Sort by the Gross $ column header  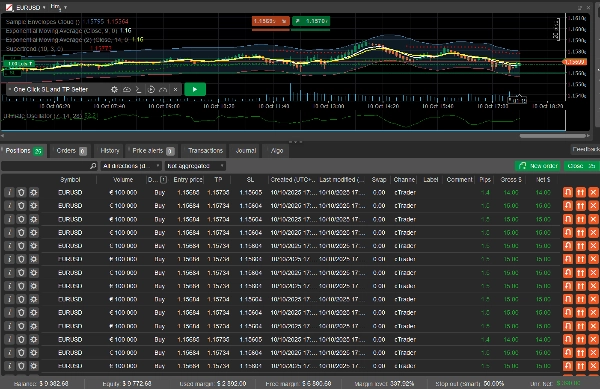click(x=511, y=180)
